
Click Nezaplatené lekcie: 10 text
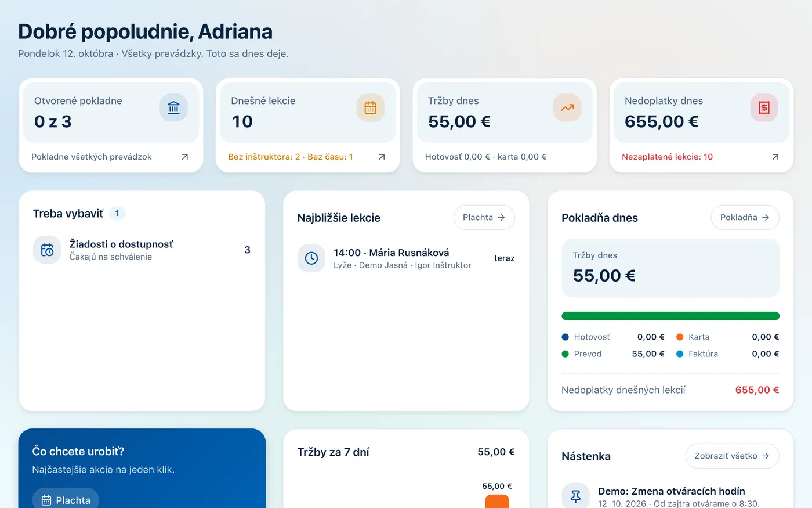[x=667, y=157]
